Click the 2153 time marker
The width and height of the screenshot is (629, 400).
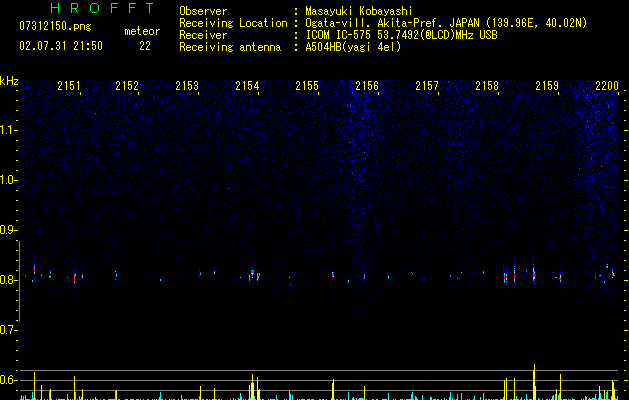(x=187, y=85)
